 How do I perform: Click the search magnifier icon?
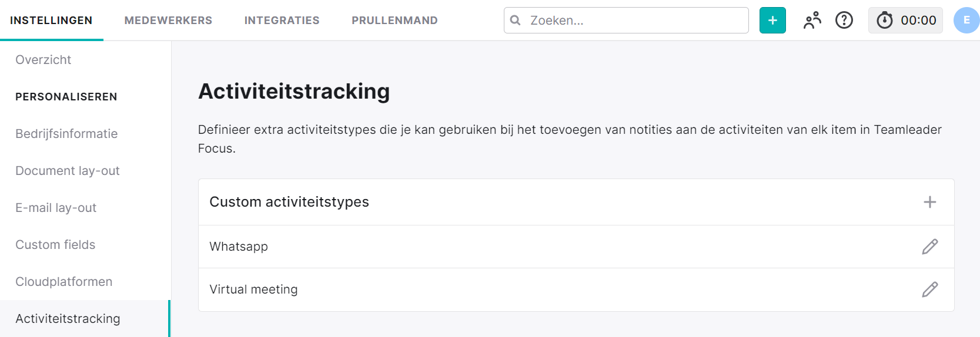pyautogui.click(x=516, y=21)
